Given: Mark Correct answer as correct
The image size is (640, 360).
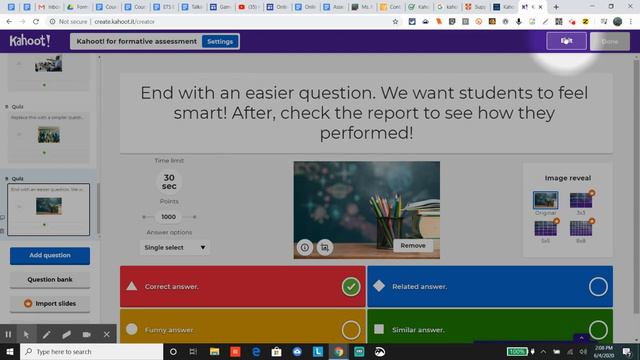Looking at the screenshot, I should pyautogui.click(x=351, y=287).
